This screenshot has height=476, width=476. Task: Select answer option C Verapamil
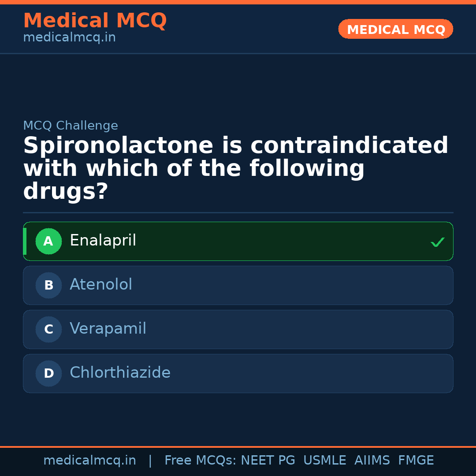tap(238, 329)
